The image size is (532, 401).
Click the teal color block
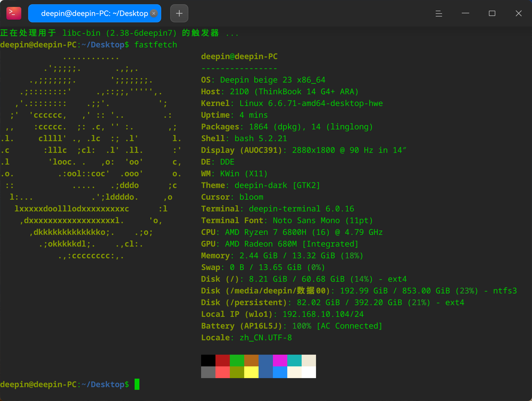(294, 361)
